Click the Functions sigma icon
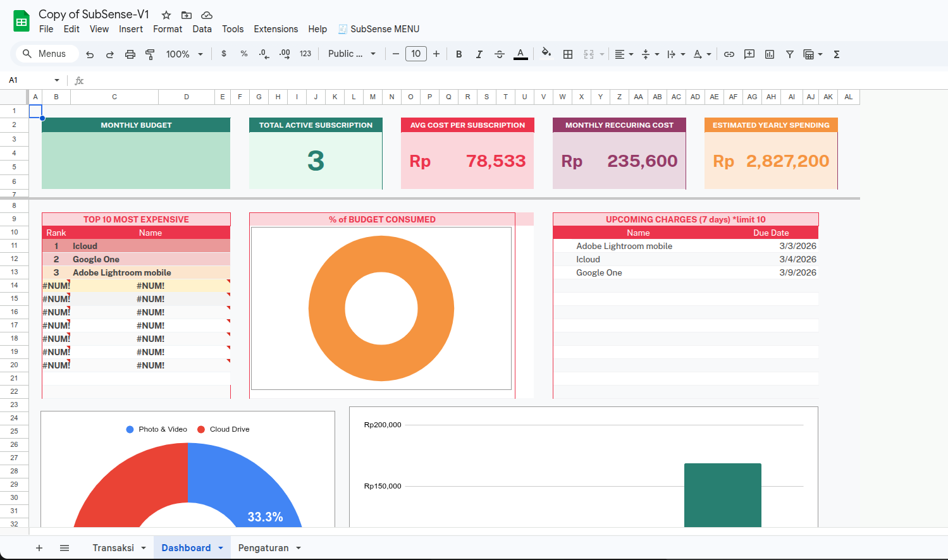This screenshot has height=560, width=948. 837,54
